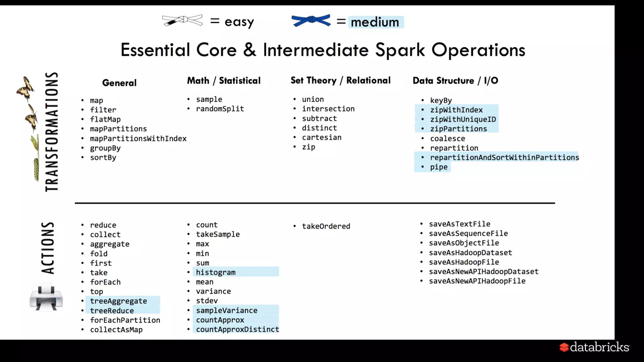Select the Math / Statistical heading
Image resolution: width=644 pixels, height=362 pixels.
[224, 81]
